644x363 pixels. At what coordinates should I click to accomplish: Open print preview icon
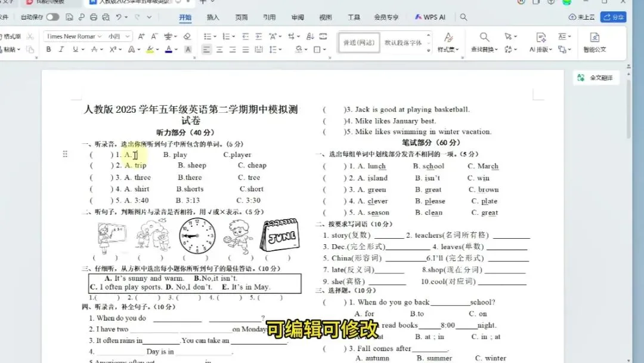pos(106,17)
